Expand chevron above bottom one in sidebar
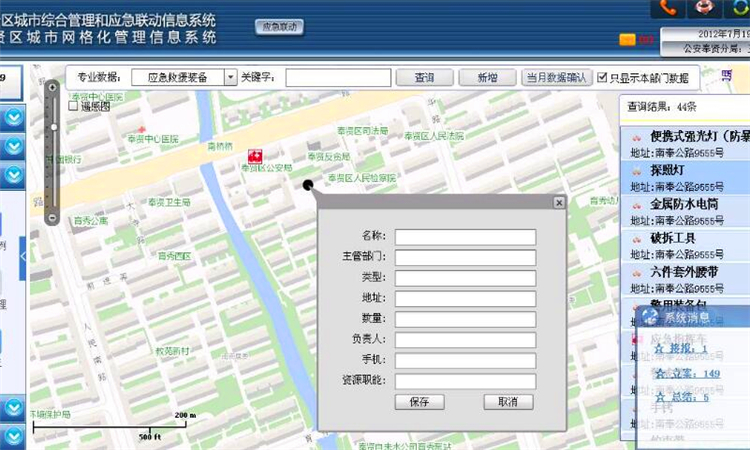This screenshot has height=450, width=750. (x=13, y=407)
